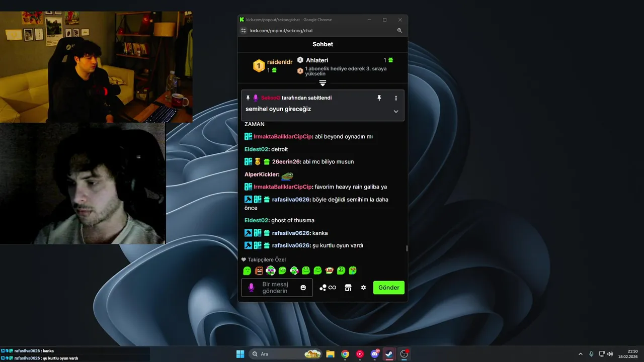
Task: Open site info icon in address bar
Action: tap(244, 31)
